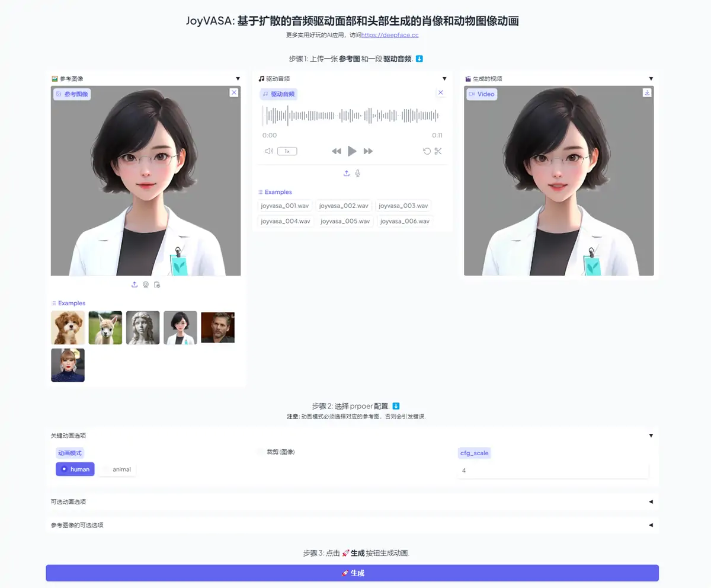Collapse the 驱动音频 panel arrow

[x=444, y=78]
